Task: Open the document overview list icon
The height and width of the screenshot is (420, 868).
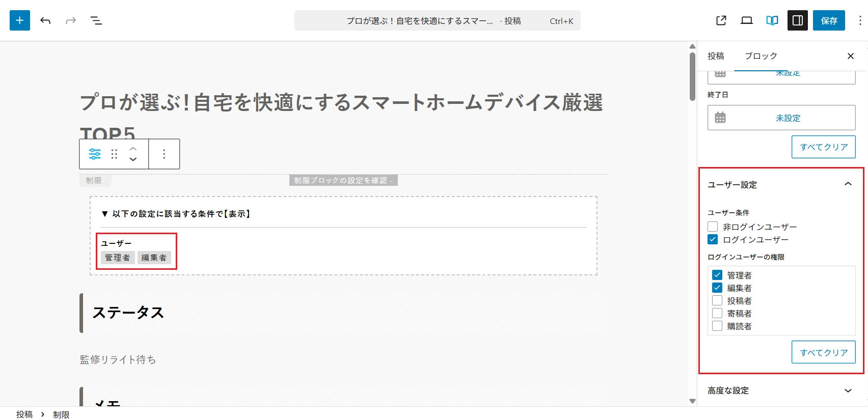Action: [x=96, y=20]
